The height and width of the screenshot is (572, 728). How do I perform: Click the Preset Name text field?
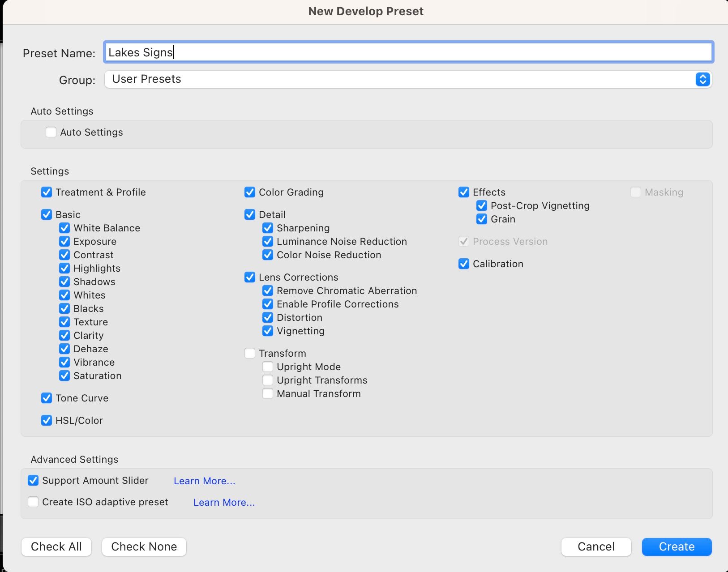pos(407,53)
